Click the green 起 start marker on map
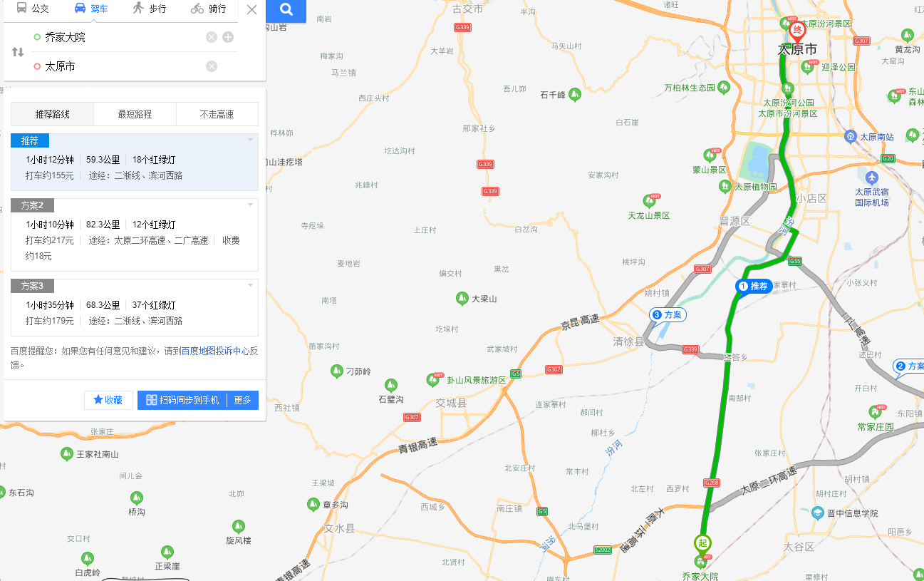 click(x=702, y=544)
